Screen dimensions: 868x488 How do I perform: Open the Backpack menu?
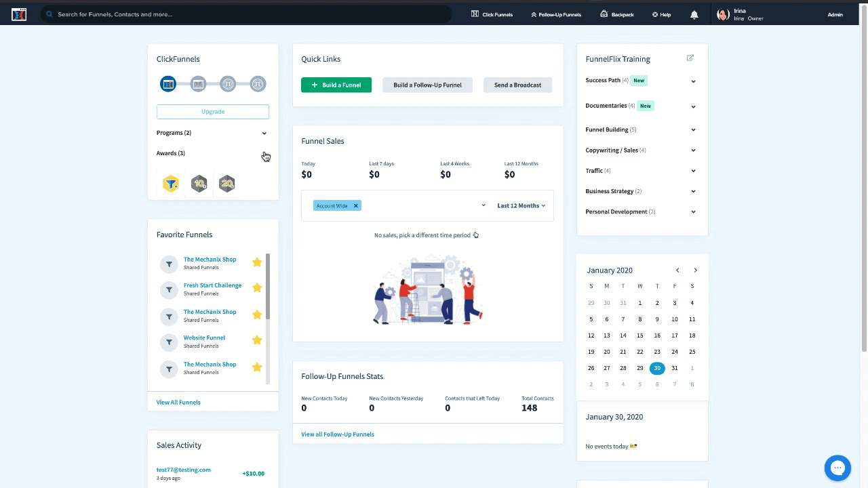click(x=617, y=14)
